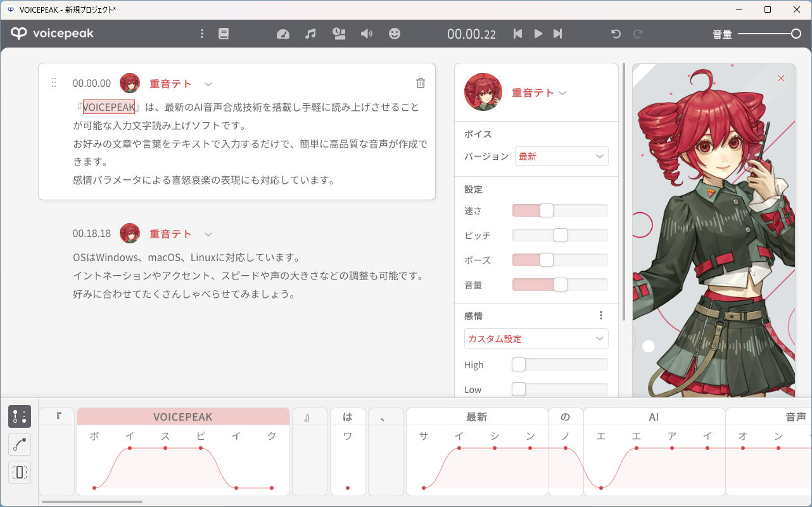Click the accent point above サ

[424, 487]
